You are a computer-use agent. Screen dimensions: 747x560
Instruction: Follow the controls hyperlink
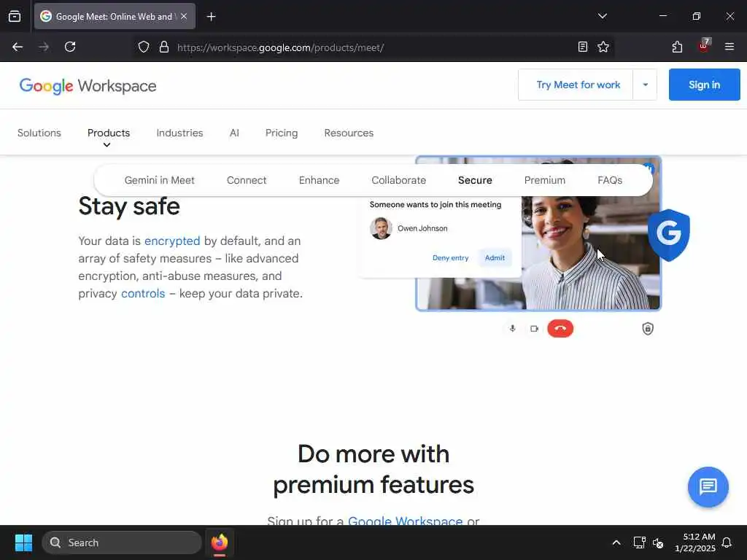tap(143, 293)
